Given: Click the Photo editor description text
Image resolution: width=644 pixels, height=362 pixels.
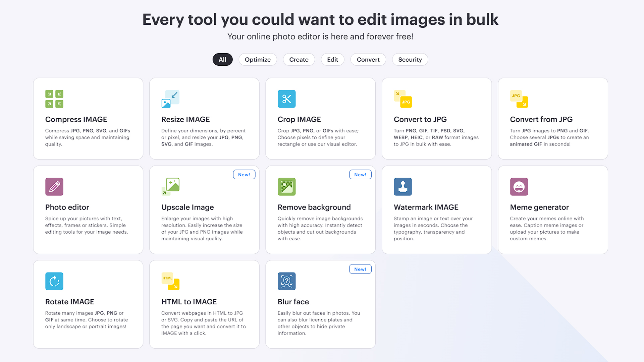Looking at the screenshot, I should pyautogui.click(x=87, y=225).
